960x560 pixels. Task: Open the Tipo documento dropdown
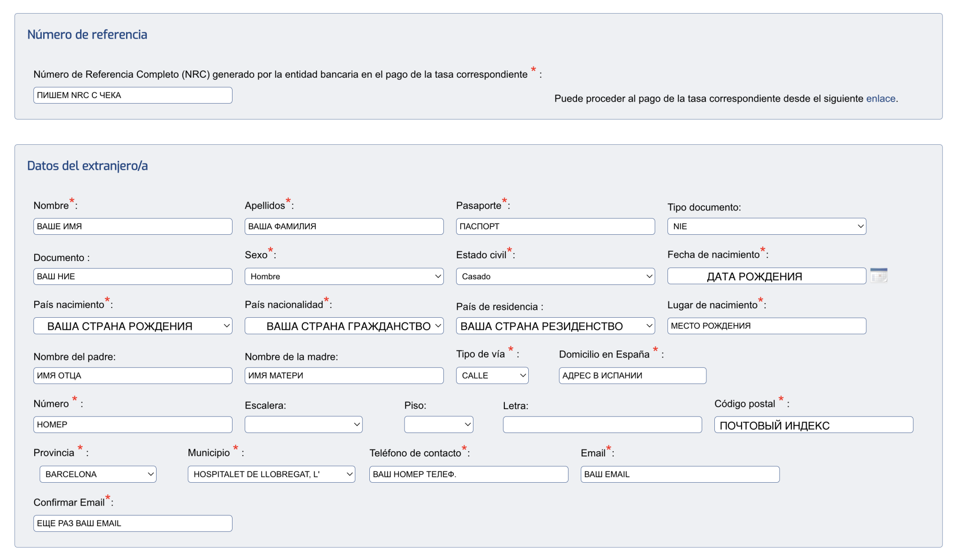click(x=766, y=226)
